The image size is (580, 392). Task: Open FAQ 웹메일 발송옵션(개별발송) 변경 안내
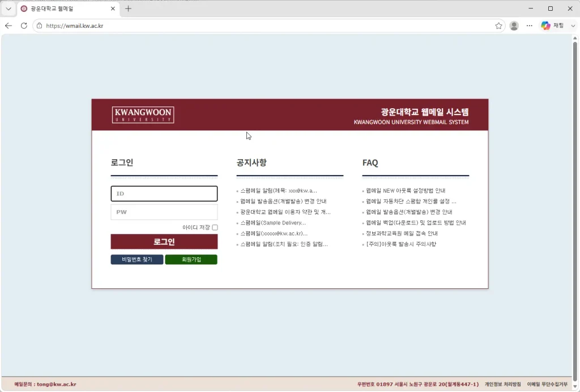(409, 212)
